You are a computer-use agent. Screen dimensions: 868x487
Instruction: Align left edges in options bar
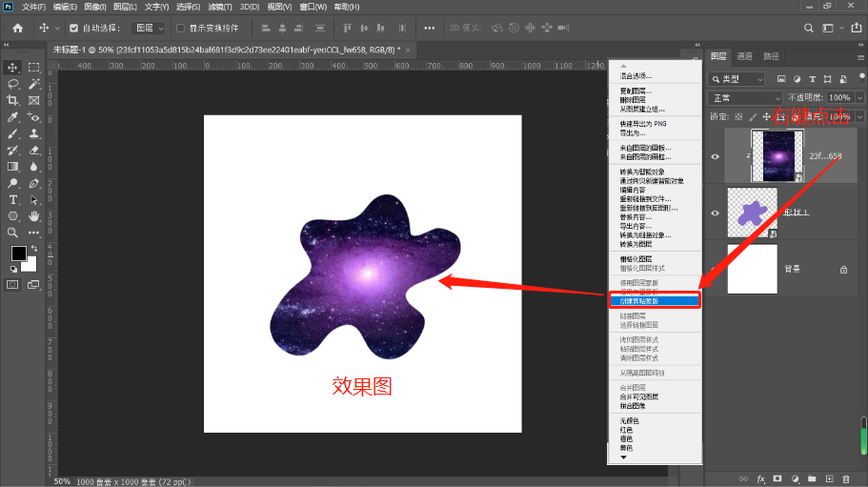tap(266, 29)
